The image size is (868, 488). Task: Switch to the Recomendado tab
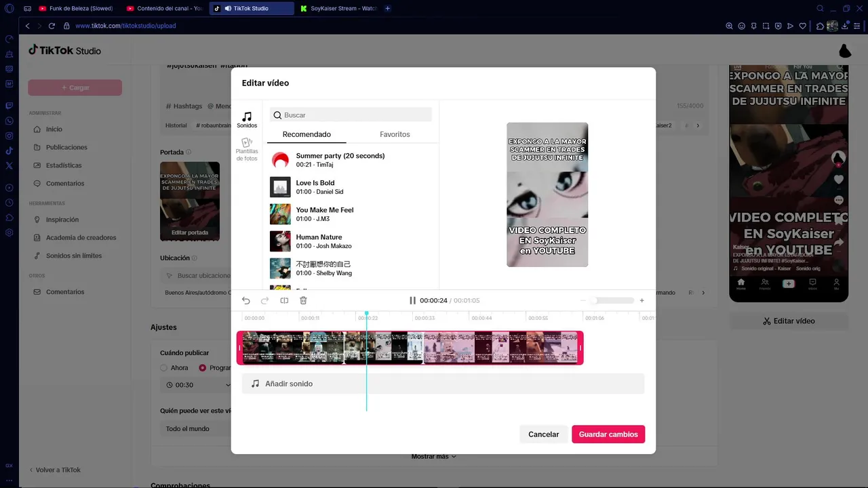(307, 134)
